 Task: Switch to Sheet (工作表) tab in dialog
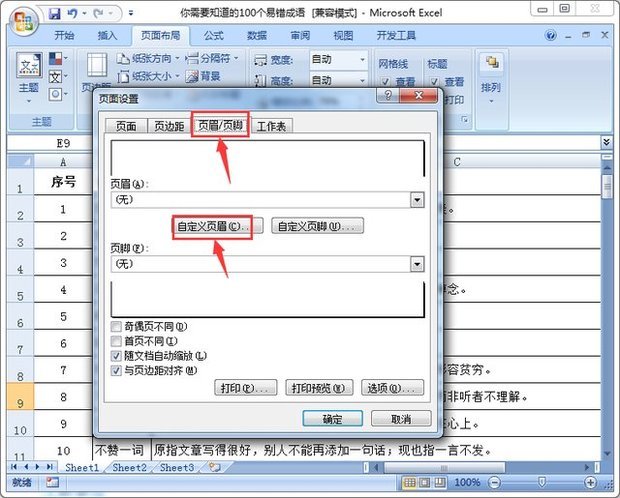pos(271,126)
